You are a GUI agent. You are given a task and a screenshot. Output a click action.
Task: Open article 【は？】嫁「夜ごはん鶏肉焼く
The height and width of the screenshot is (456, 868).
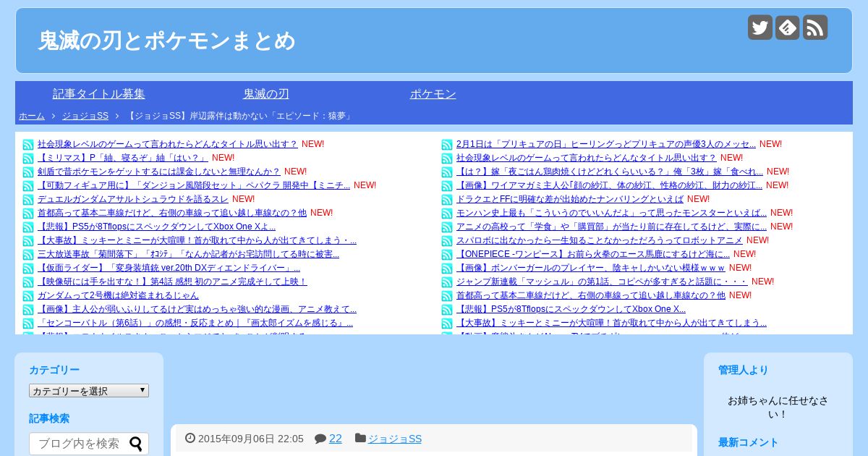pyautogui.click(x=610, y=172)
